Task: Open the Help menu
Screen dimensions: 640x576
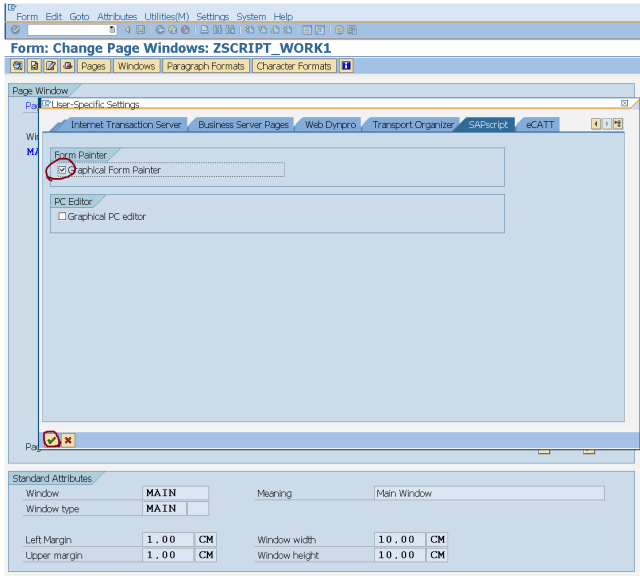Action: [283, 16]
